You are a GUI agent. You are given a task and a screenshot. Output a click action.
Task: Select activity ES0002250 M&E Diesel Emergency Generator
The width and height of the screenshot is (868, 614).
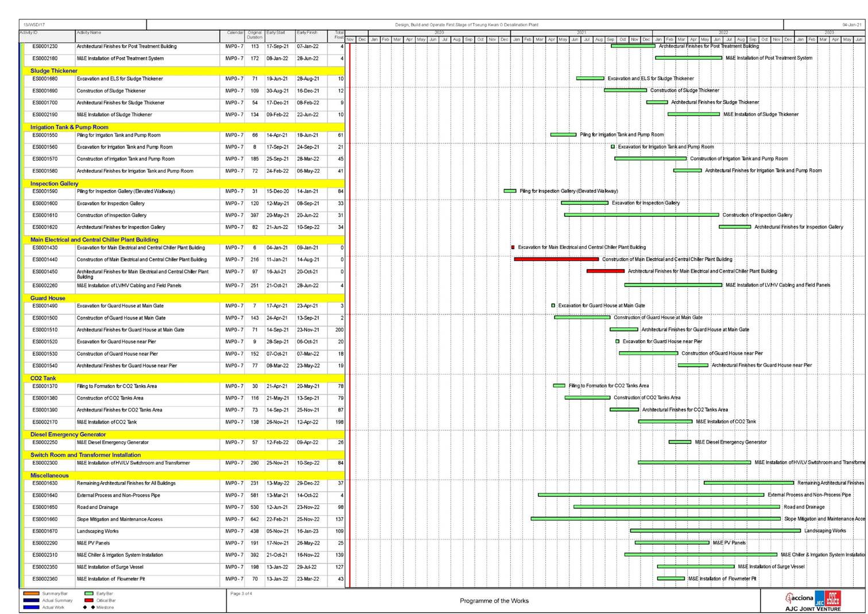[113, 442]
